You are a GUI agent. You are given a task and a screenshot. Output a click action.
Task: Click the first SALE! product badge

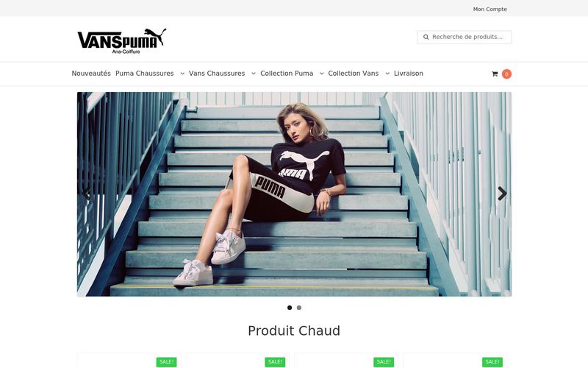(167, 362)
